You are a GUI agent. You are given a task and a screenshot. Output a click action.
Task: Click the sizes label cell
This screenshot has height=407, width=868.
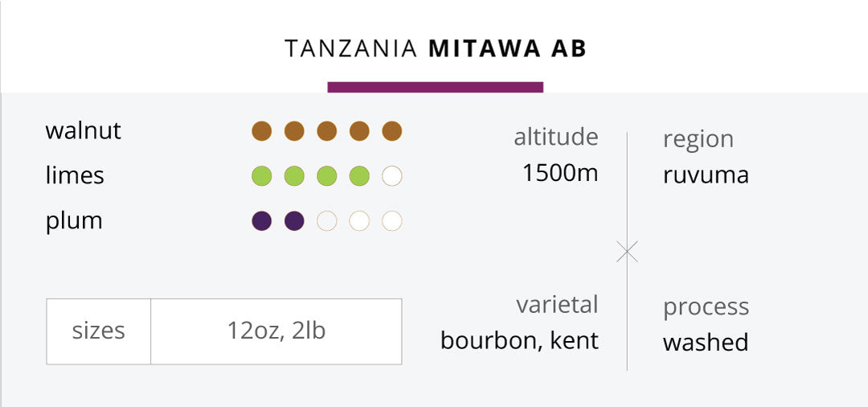(99, 331)
